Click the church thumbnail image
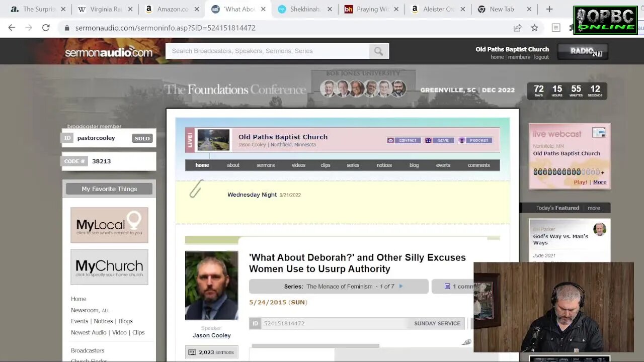 click(213, 140)
